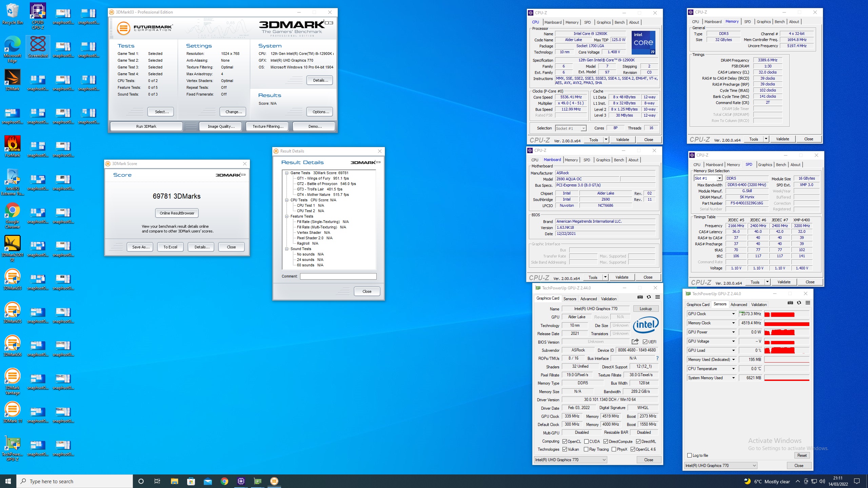
Task: Click the Memory Clock red sensor graph
Action: pyautogui.click(x=787, y=323)
